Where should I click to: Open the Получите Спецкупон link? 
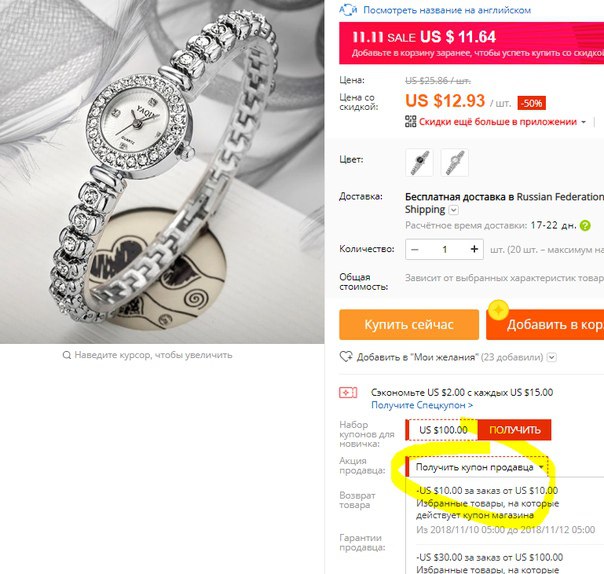pos(422,405)
